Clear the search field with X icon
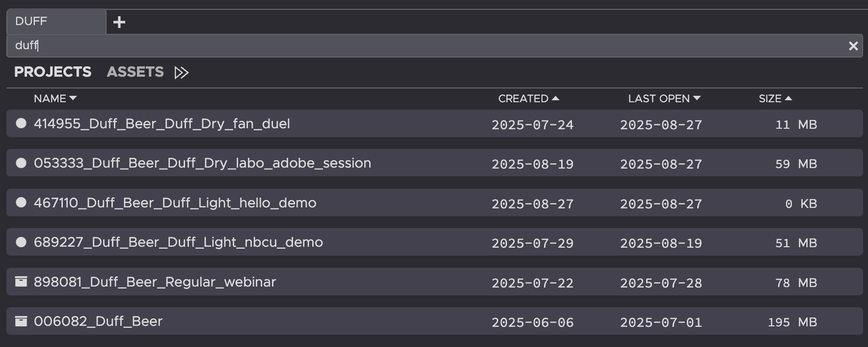 853,46
